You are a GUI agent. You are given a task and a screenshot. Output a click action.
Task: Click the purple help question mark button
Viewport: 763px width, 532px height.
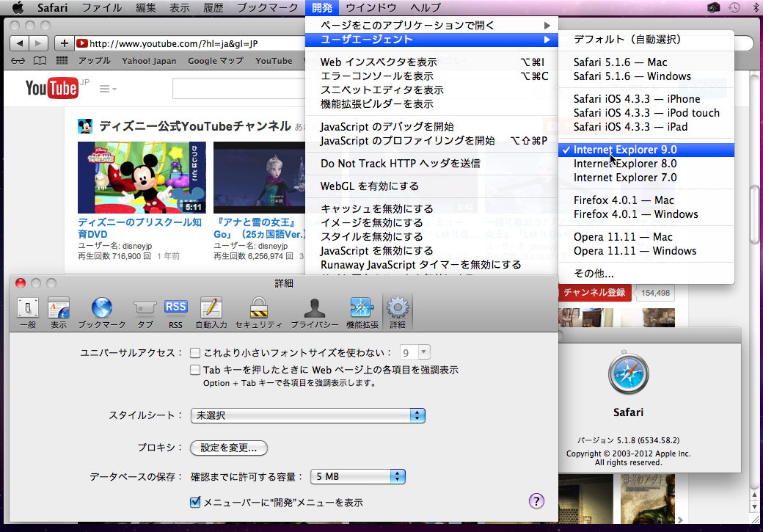point(536,501)
